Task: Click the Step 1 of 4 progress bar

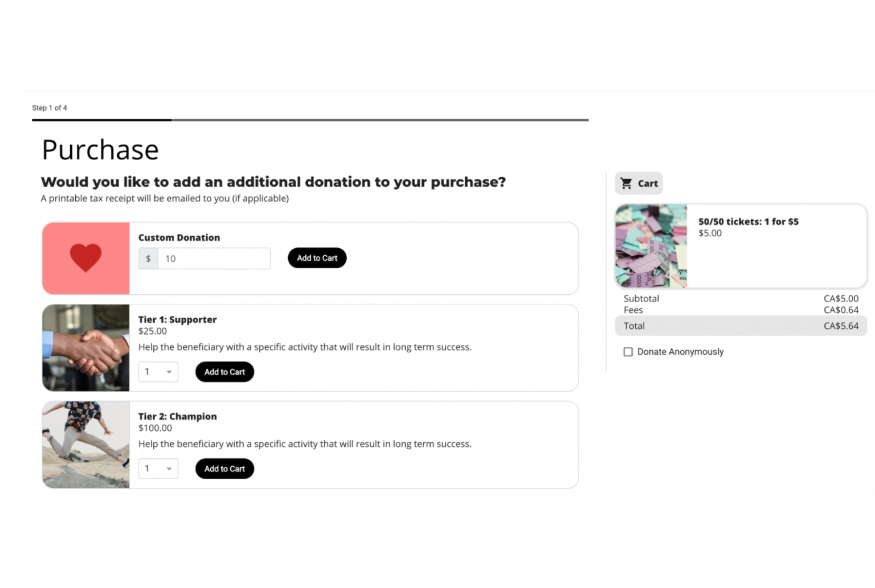Action: point(310,120)
